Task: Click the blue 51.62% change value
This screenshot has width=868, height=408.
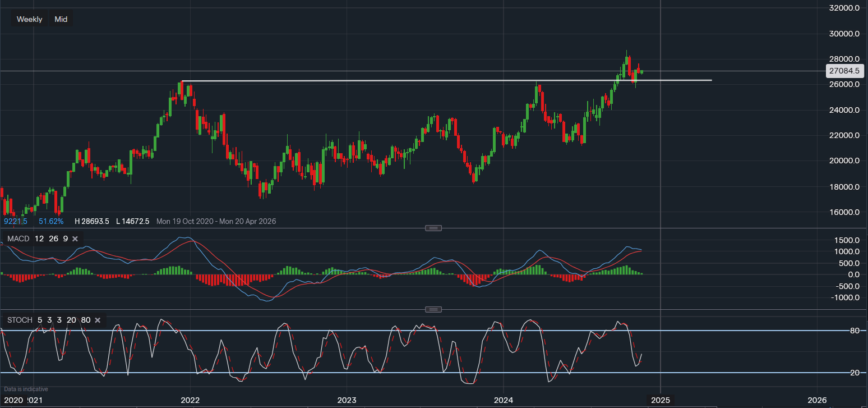Action: (x=51, y=221)
